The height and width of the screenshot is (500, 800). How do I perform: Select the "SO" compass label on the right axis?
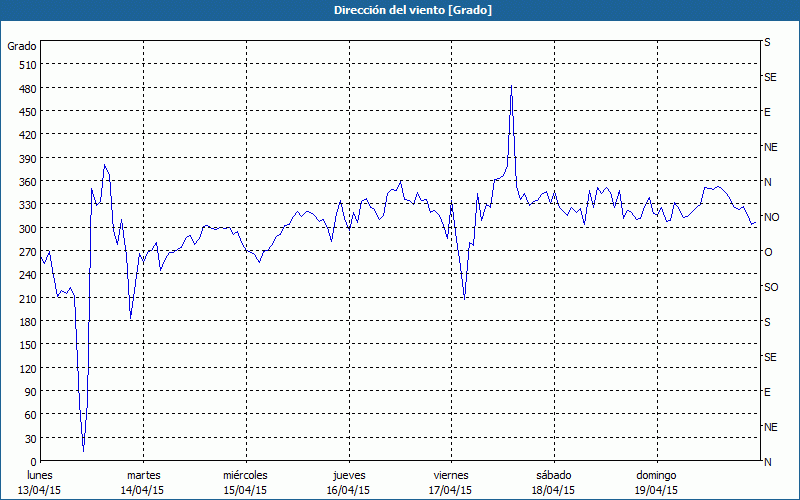pyautogui.click(x=771, y=287)
